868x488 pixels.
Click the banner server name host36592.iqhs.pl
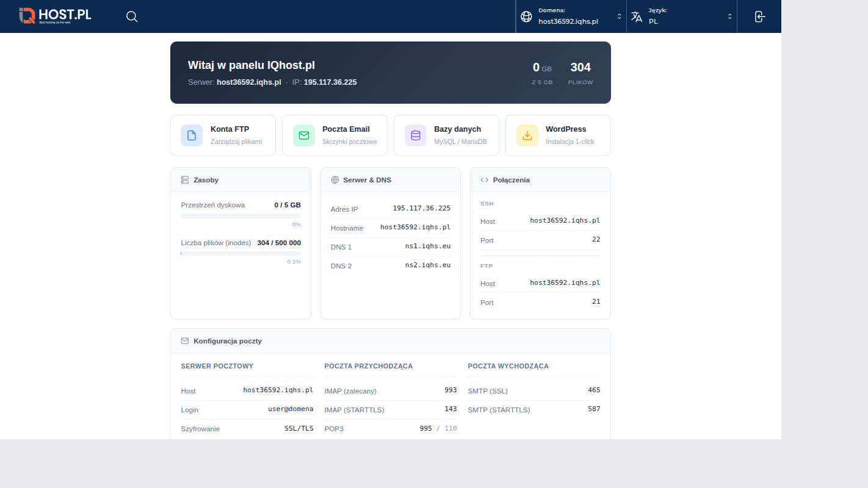[249, 82]
